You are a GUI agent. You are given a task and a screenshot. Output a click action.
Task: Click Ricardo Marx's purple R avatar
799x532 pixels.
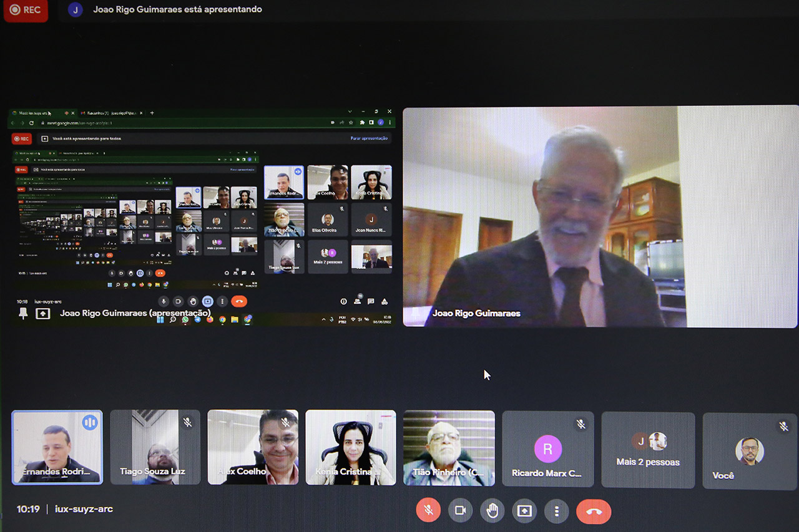547,449
